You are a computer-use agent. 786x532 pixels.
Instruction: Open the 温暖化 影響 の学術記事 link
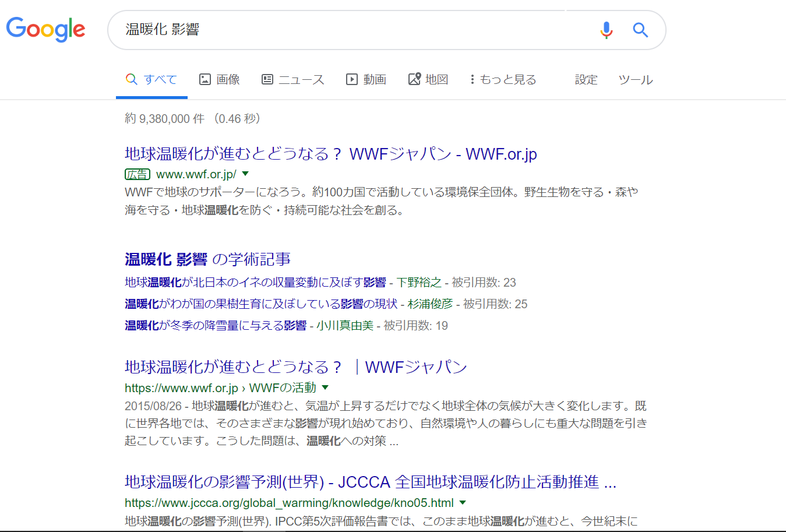click(x=207, y=259)
